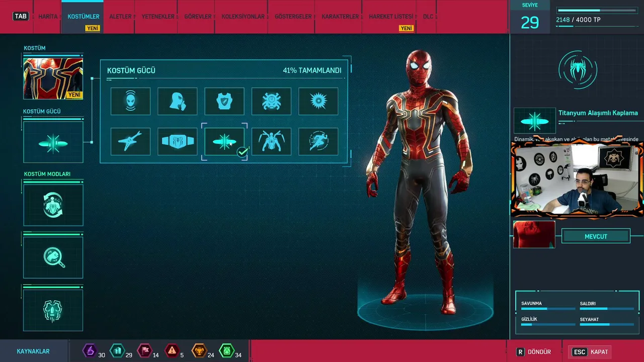Open the HARITA tab
Image resolution: width=644 pixels, height=362 pixels.
(48, 17)
